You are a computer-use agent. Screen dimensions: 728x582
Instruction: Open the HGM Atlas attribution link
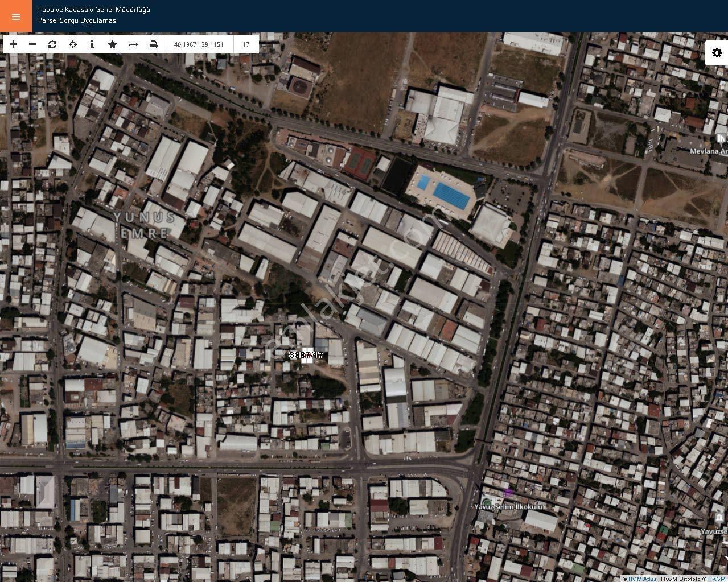tap(642, 579)
